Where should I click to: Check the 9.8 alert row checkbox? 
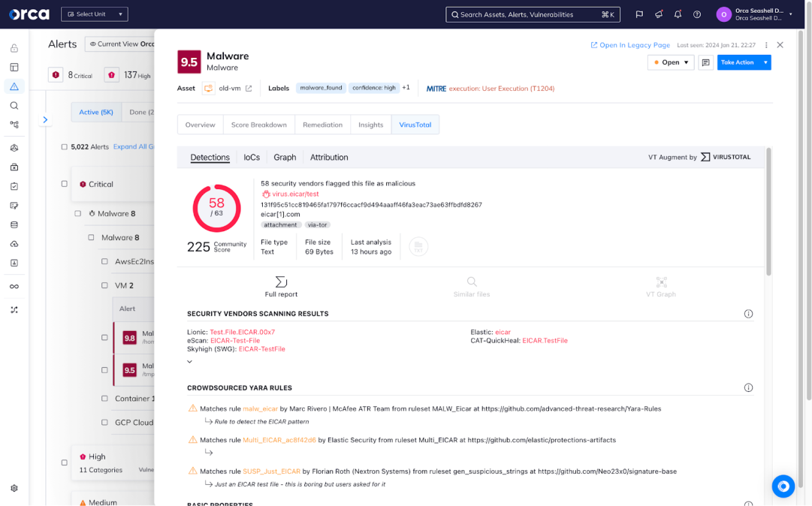[x=104, y=337]
